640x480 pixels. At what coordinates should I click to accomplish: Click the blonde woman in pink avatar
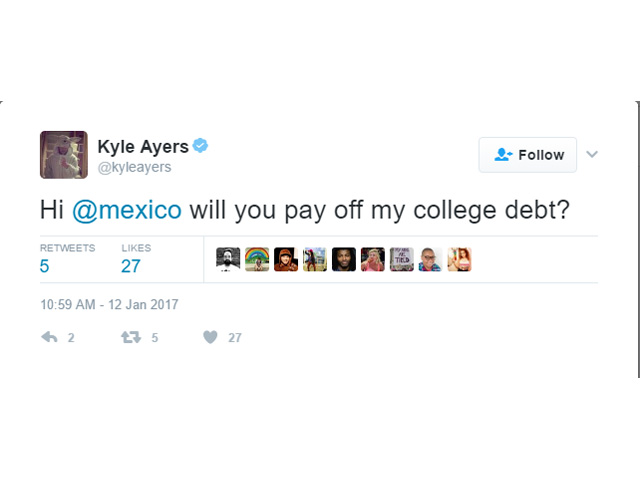373,259
